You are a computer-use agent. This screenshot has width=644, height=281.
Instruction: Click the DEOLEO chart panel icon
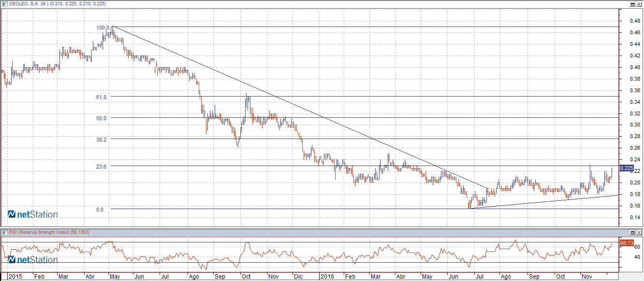click(4, 4)
